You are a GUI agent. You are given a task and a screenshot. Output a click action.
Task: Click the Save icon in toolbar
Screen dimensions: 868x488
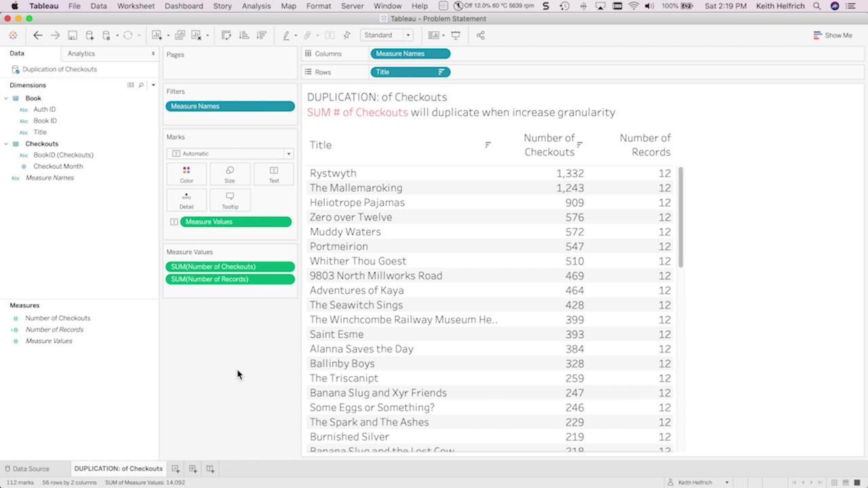(73, 35)
